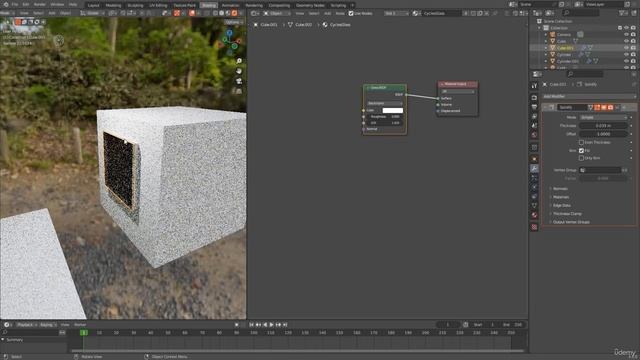
Task: Hide Cylinder.001 with its eye icon
Action: coord(626,61)
